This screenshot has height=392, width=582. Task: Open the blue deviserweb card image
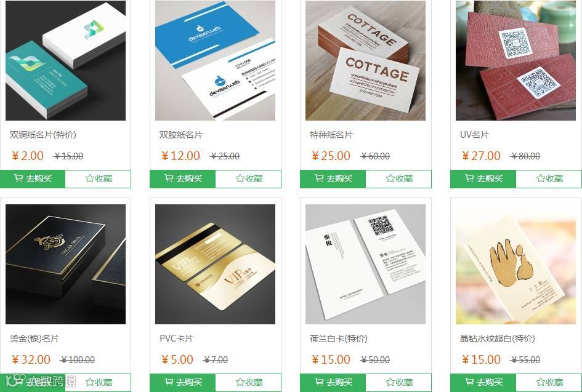click(x=216, y=60)
